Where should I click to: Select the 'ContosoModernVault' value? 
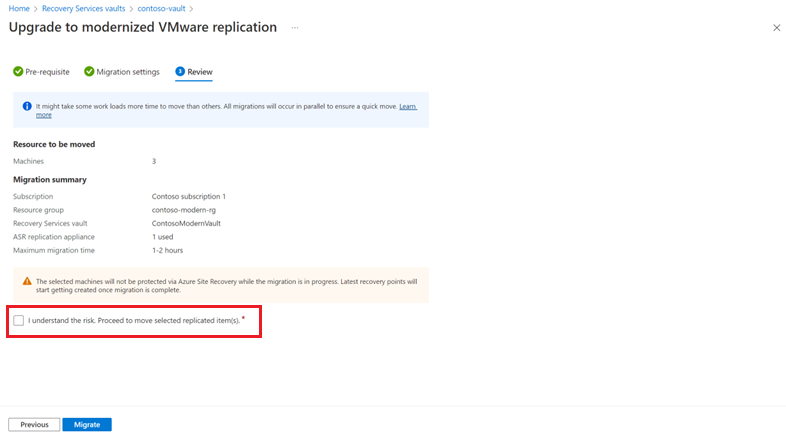[x=186, y=224]
